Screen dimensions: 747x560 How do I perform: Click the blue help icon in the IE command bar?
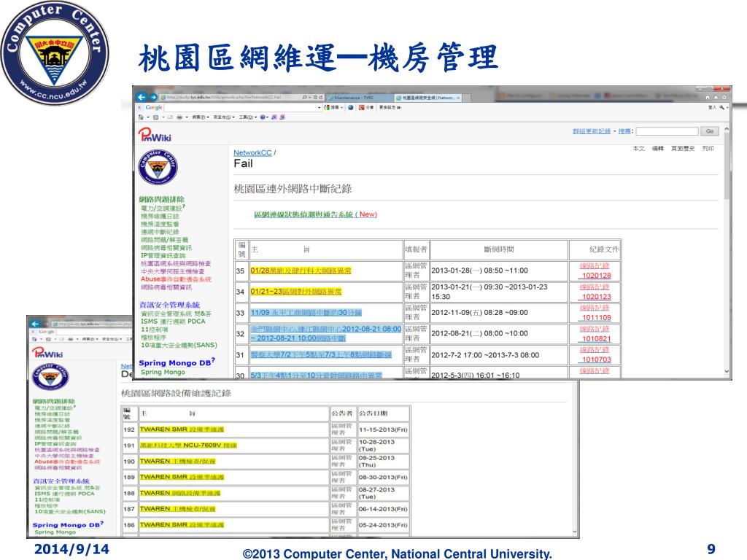coord(263,117)
